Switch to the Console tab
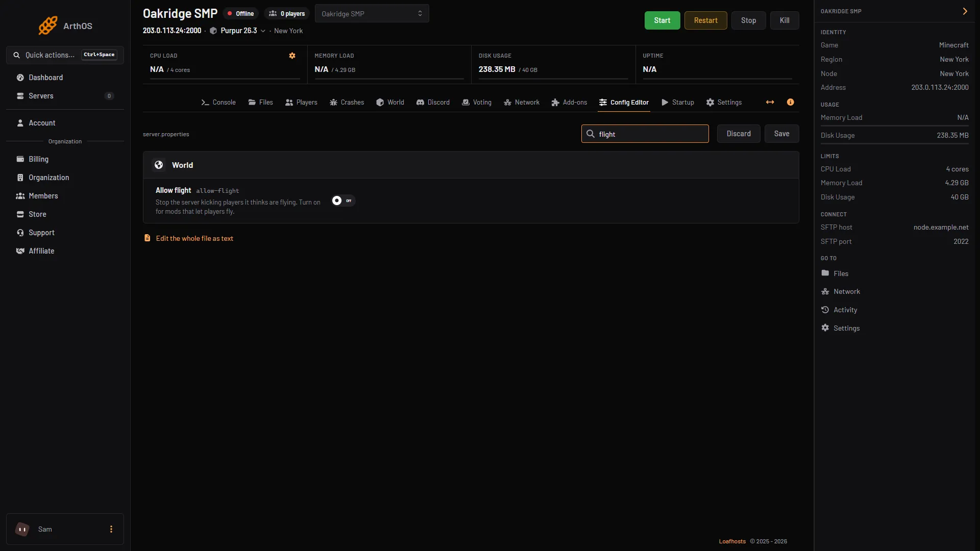Screen dimensions: 980x551 (x=218, y=103)
